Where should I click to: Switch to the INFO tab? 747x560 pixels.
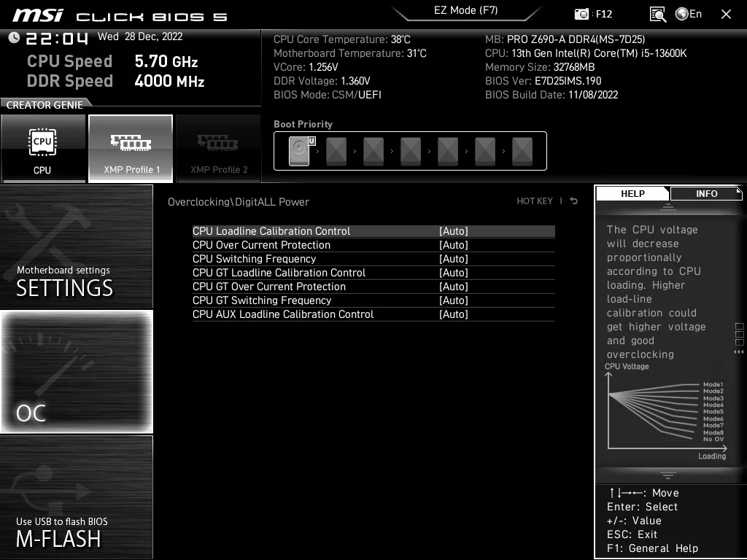point(706,193)
